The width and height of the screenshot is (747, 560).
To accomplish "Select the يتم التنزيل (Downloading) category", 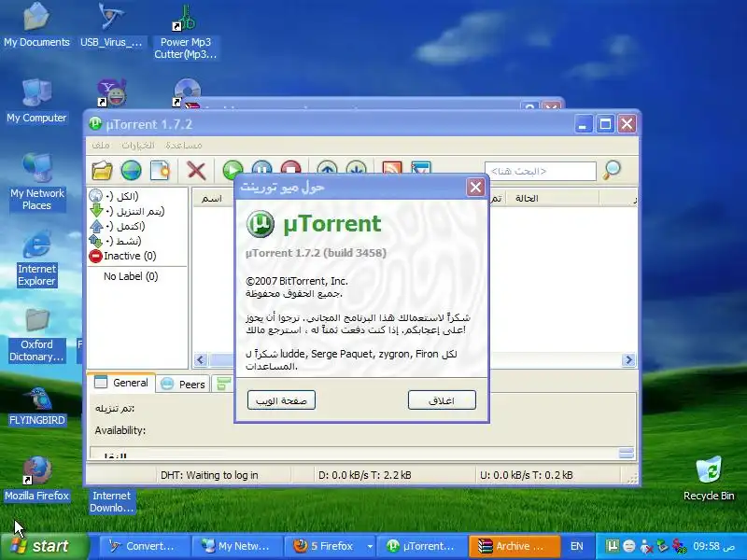I will (x=127, y=211).
